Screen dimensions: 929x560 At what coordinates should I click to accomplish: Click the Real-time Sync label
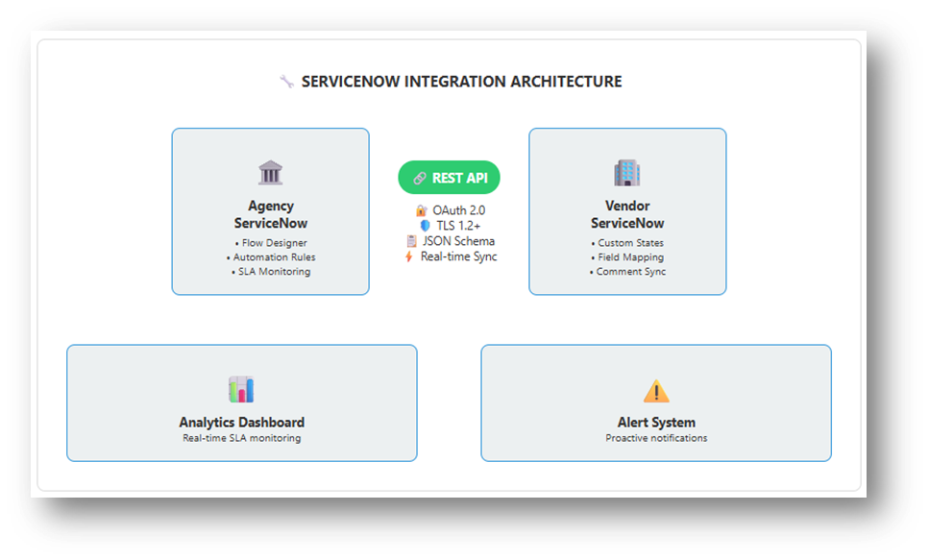pyautogui.click(x=458, y=256)
